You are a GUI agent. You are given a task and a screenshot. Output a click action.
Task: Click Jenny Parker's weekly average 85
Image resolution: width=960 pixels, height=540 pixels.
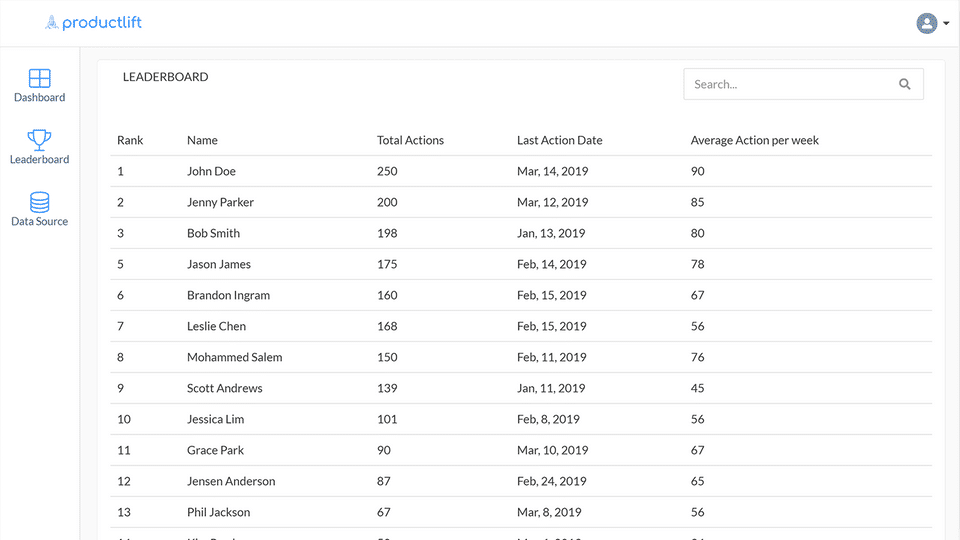tap(697, 202)
